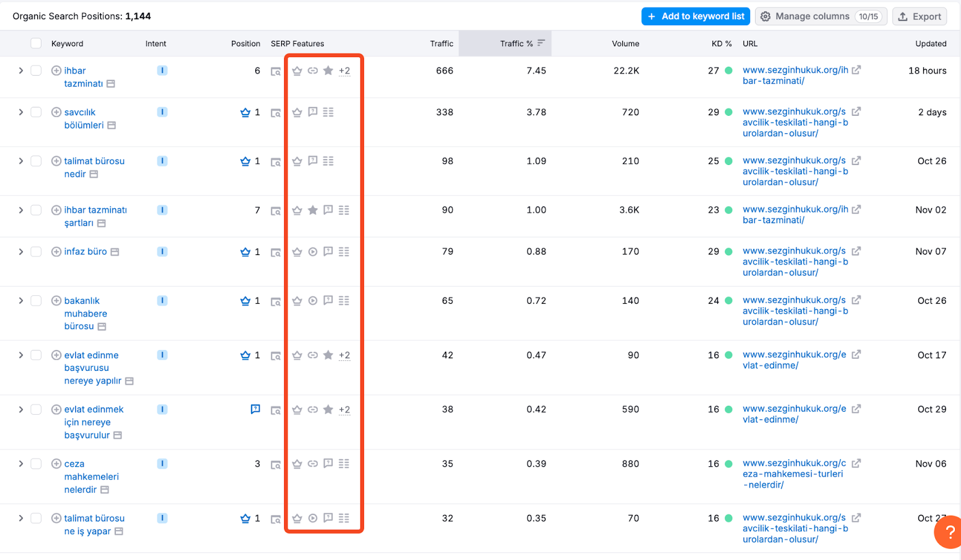Tick the infaz büro row checkbox
Screen dimensions: 961x560
tap(36, 251)
